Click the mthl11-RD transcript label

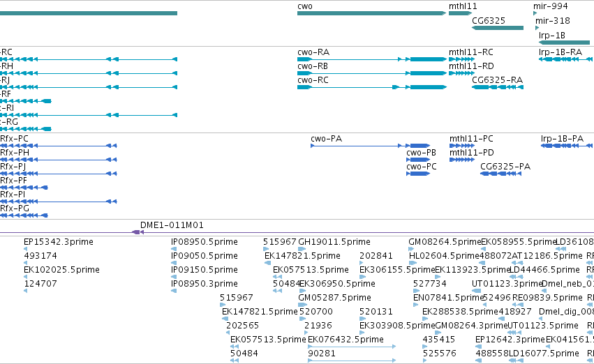point(471,66)
